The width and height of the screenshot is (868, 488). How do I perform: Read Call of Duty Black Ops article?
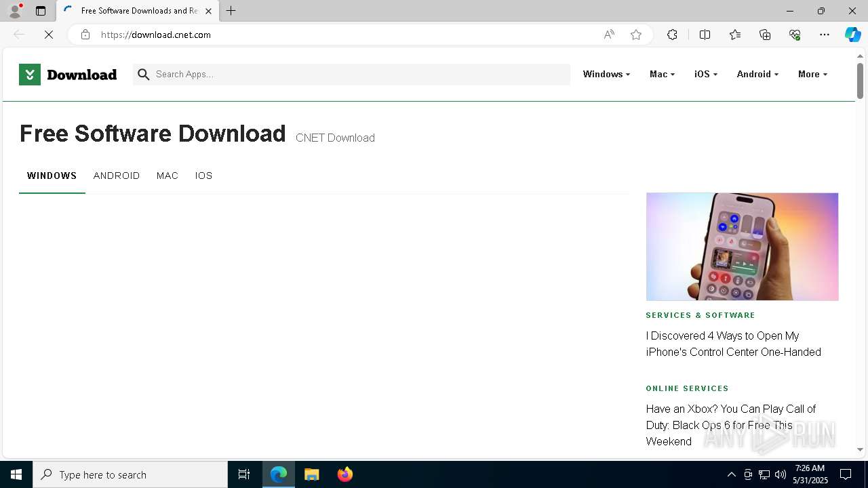pyautogui.click(x=731, y=425)
